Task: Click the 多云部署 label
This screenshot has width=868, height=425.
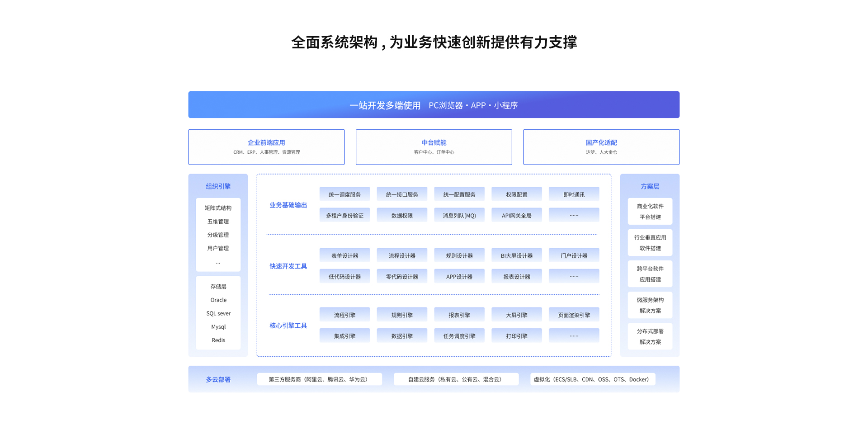Action: [x=218, y=379]
